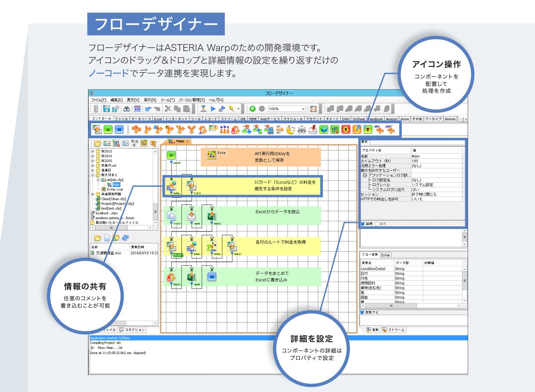
Task: Click the REST component in IC card row
Action: [171, 186]
